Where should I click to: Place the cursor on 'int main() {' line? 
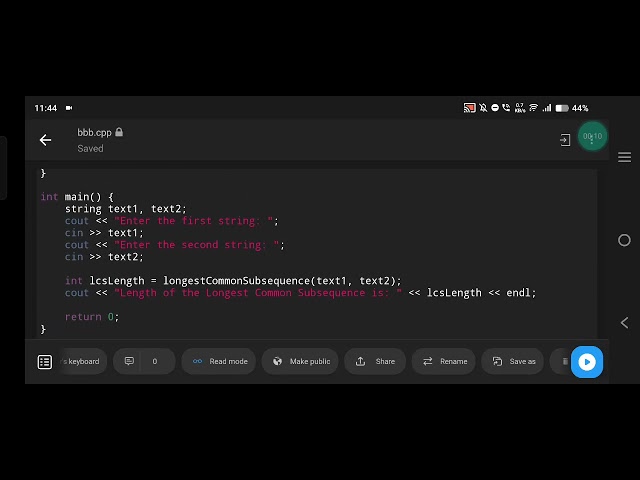77,197
